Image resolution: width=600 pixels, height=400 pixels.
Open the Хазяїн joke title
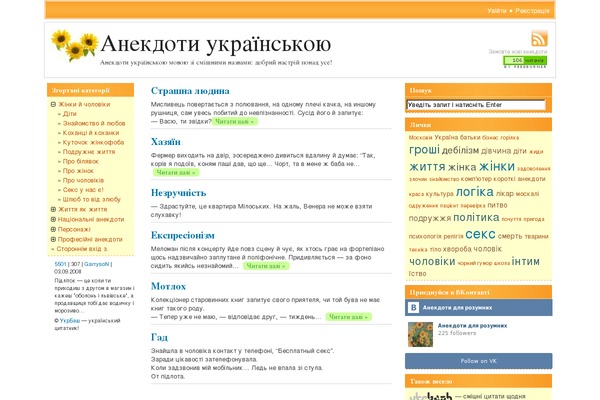[166, 142]
